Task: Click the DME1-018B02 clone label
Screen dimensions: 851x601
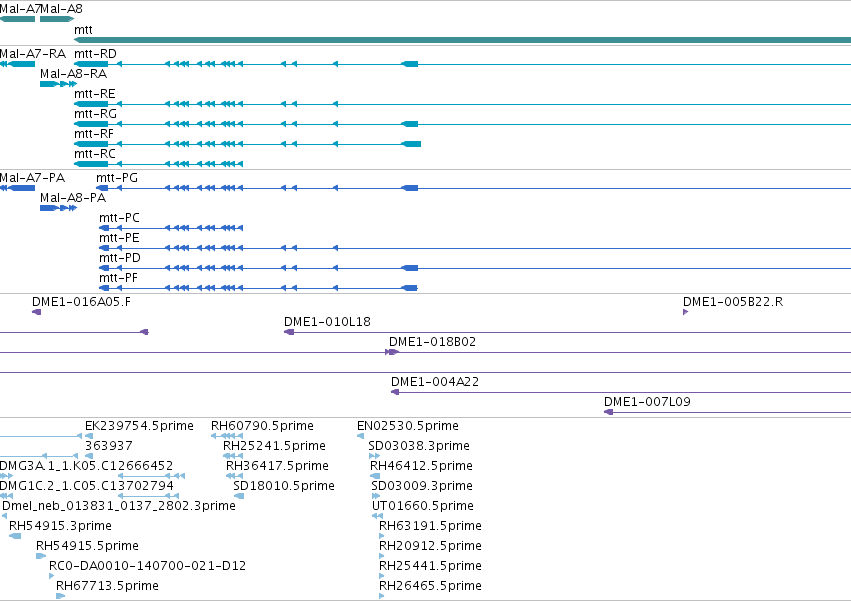Action: (433, 342)
